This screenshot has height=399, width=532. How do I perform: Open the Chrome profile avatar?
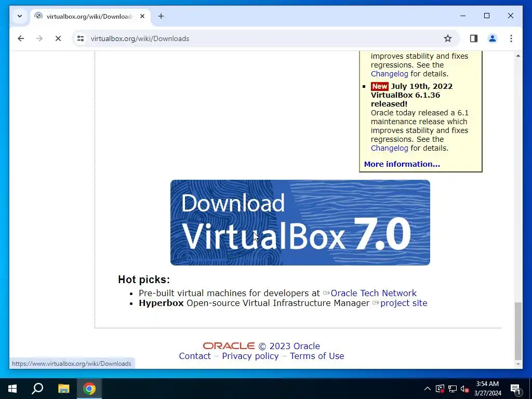click(x=493, y=38)
